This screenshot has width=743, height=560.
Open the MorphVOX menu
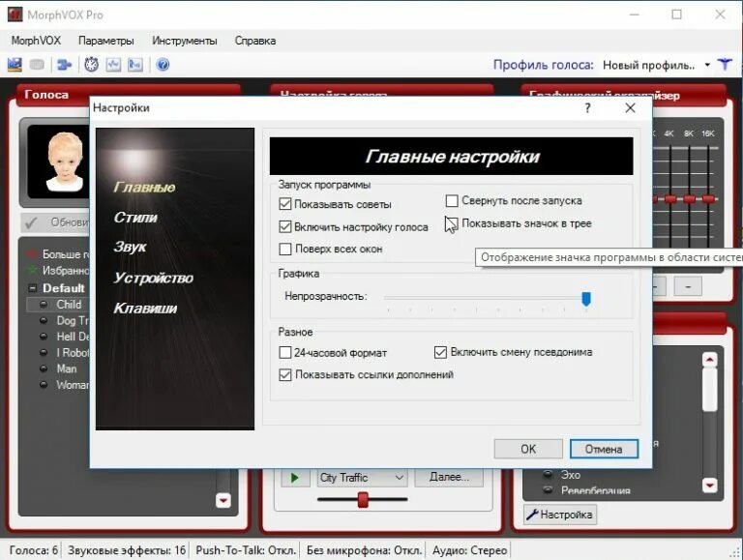click(x=36, y=41)
